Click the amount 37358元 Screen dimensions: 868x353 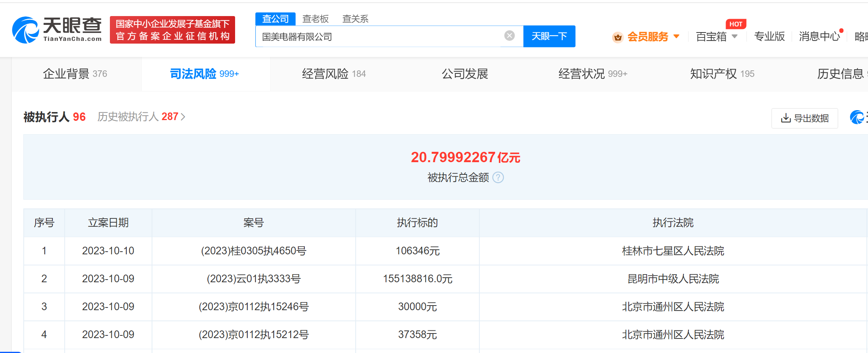[417, 335]
